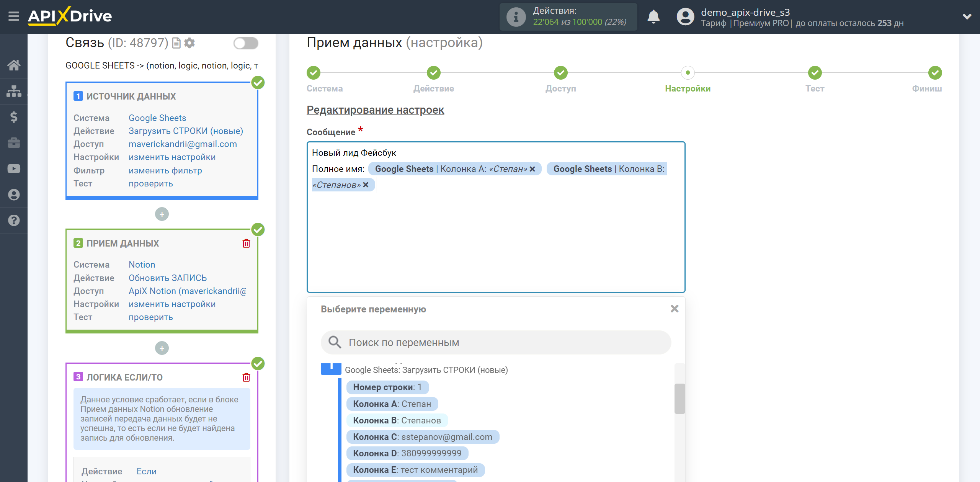Click the connection notes document icon
The width and height of the screenshot is (980, 482).
pyautogui.click(x=176, y=43)
